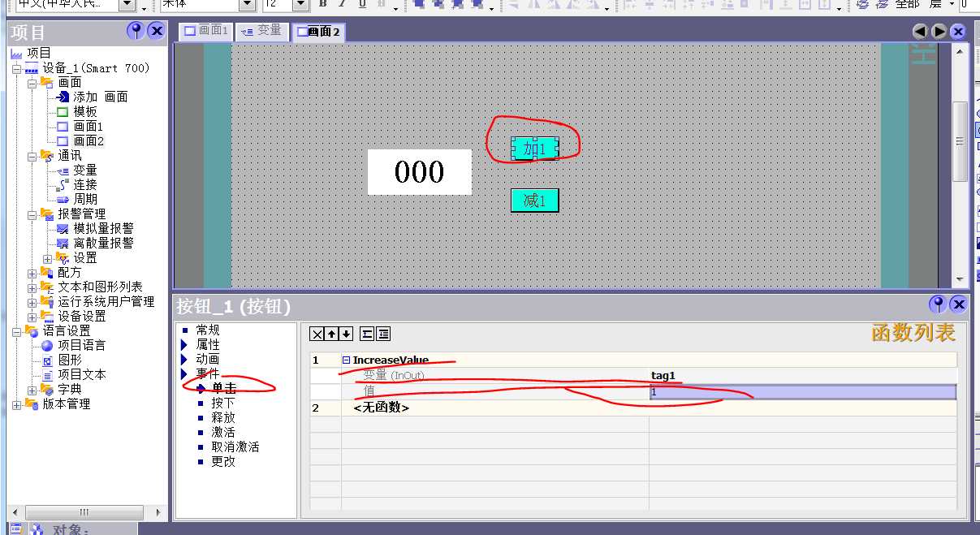Viewport: 980px width, 535px height.
Task: Open 离散量报警 in project tree
Action: (x=104, y=244)
